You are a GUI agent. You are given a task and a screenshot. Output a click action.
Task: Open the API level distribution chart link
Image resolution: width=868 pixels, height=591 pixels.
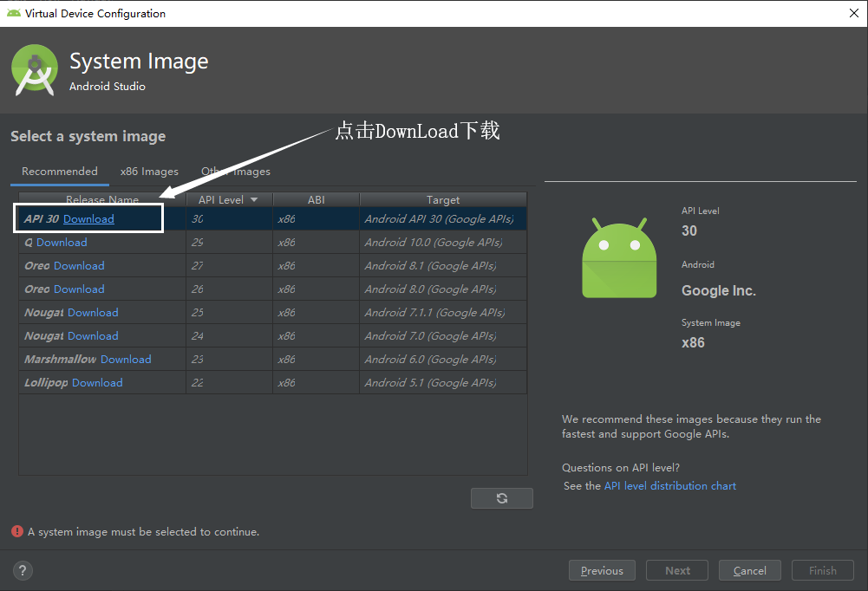click(x=669, y=486)
